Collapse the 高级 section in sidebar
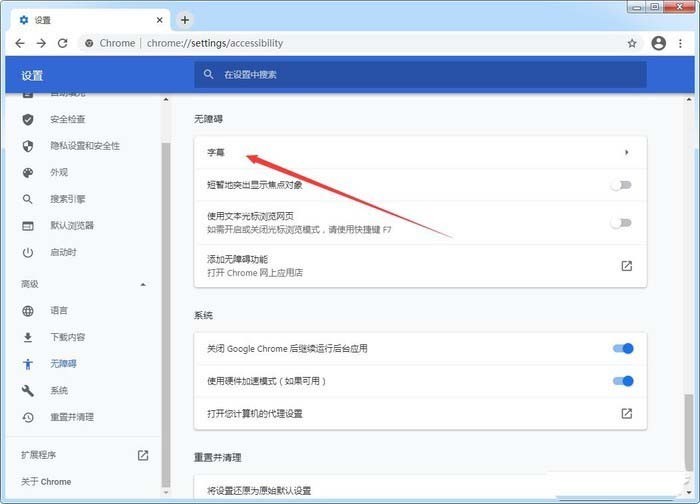Viewport: 700px width, 504px height. (x=143, y=285)
